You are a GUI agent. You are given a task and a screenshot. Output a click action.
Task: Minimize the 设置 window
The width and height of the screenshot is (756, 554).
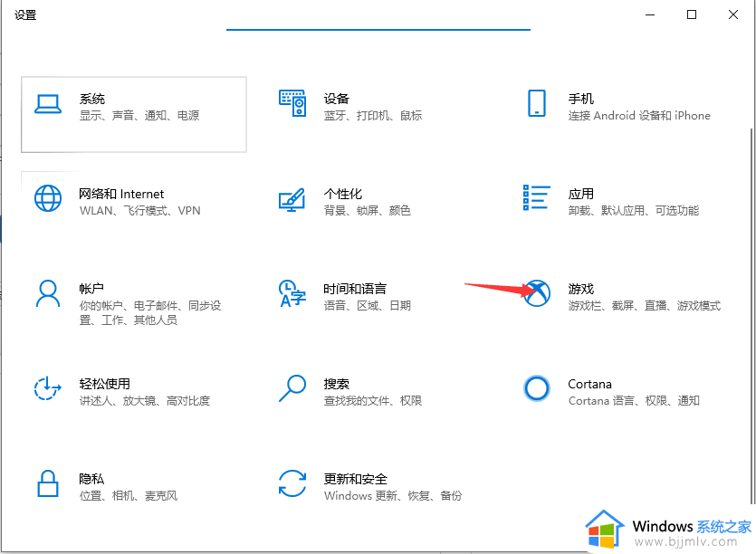coord(650,15)
